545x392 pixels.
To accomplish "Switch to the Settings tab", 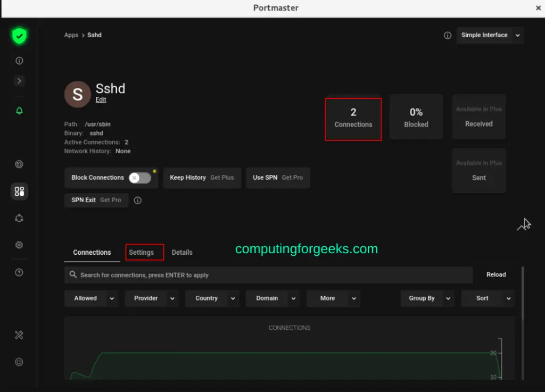I will (x=142, y=253).
